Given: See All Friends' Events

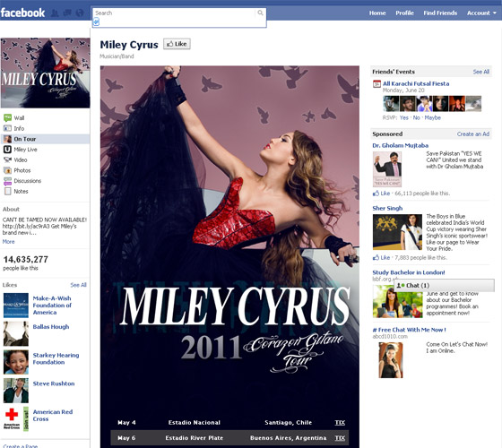Looking at the screenshot, I should pos(481,72).
